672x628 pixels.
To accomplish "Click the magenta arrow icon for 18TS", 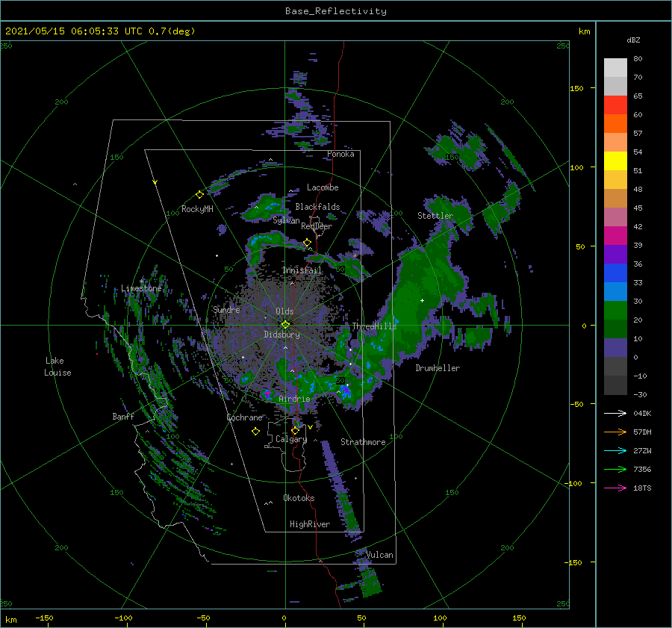I will pos(615,488).
